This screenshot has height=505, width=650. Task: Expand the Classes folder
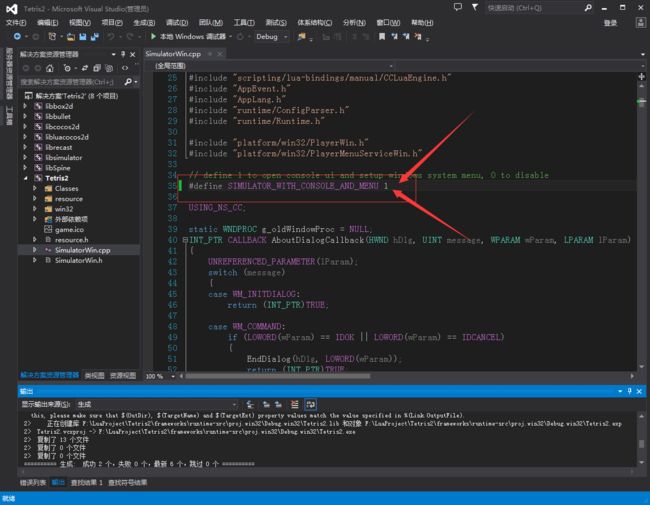point(35,188)
